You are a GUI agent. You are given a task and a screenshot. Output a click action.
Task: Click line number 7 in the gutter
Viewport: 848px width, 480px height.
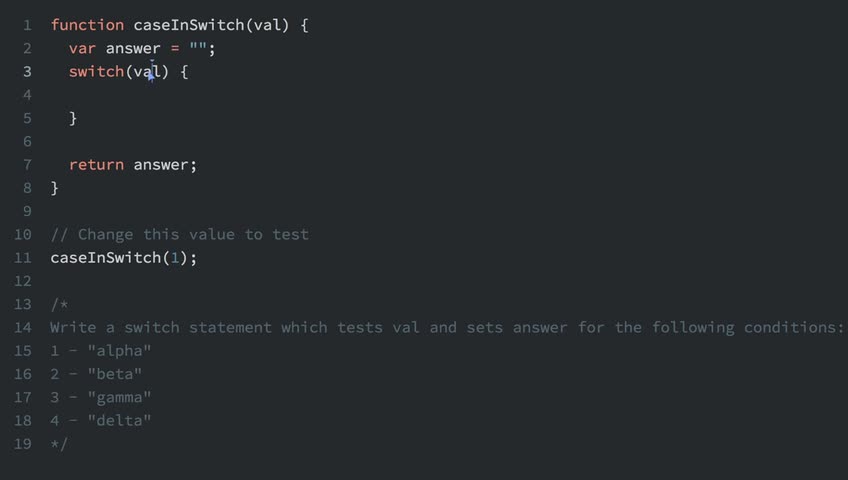pyautogui.click(x=27, y=165)
